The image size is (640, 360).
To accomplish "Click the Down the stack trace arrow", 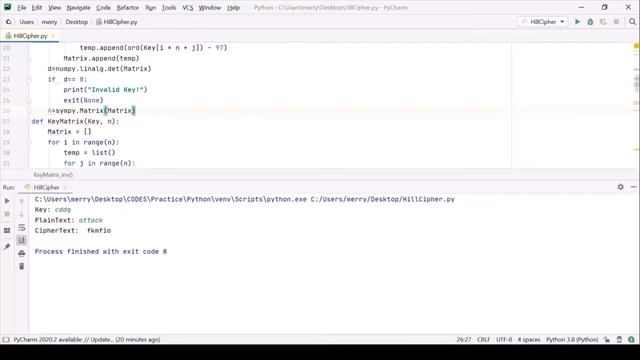I will 22,214.
